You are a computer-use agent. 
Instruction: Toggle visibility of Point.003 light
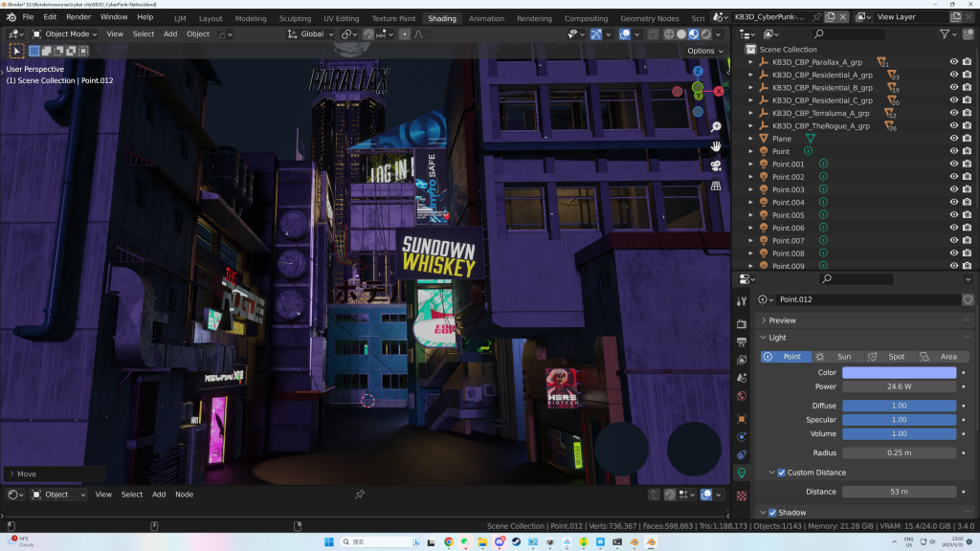(954, 189)
